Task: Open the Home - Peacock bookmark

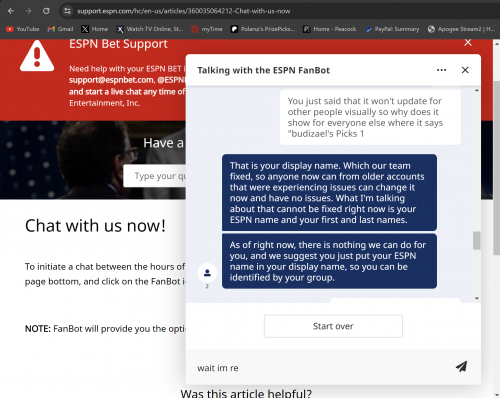Action: pos(330,29)
